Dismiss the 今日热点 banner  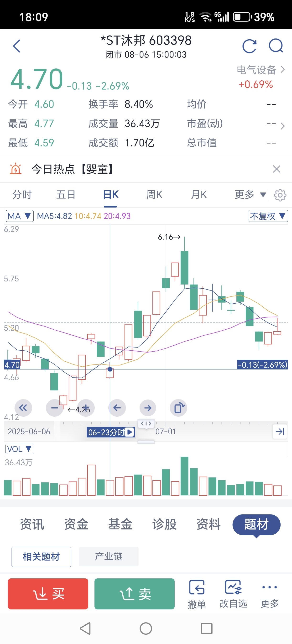[x=276, y=169]
